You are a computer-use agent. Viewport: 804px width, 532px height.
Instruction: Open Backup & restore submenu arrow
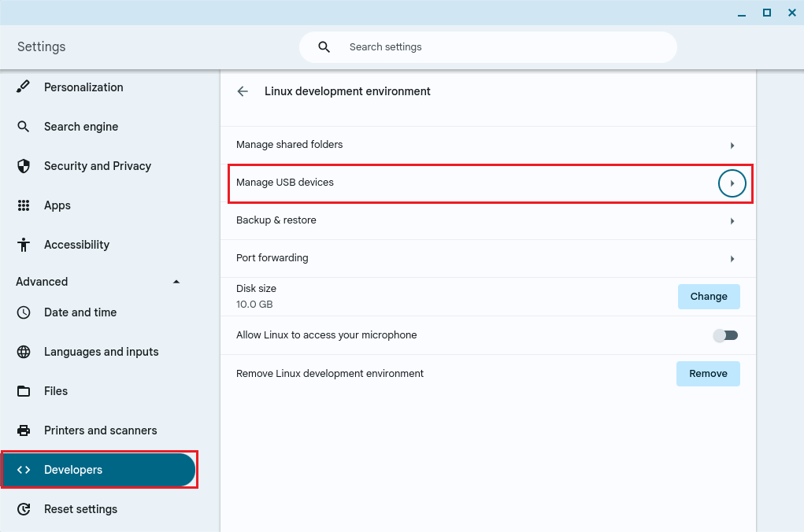coord(732,221)
